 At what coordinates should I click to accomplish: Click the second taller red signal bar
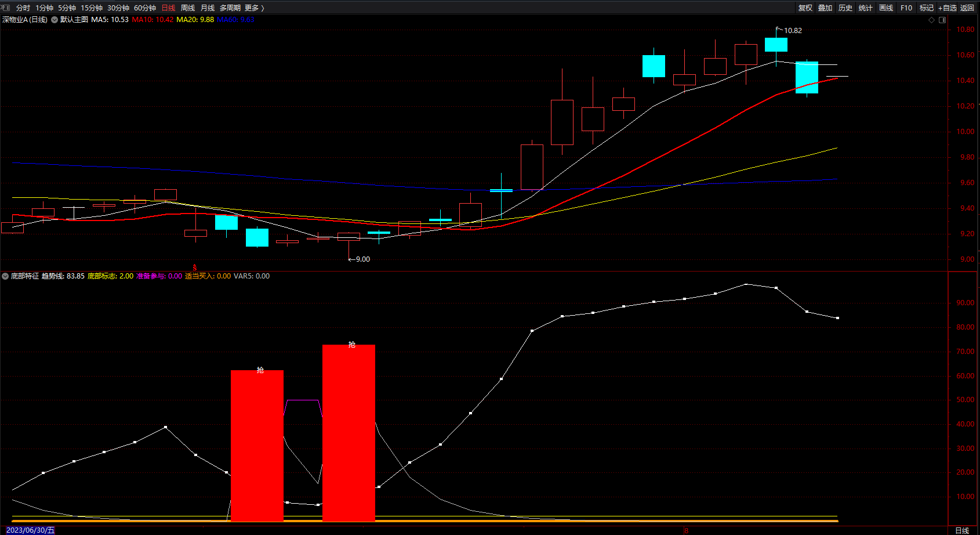click(349, 433)
